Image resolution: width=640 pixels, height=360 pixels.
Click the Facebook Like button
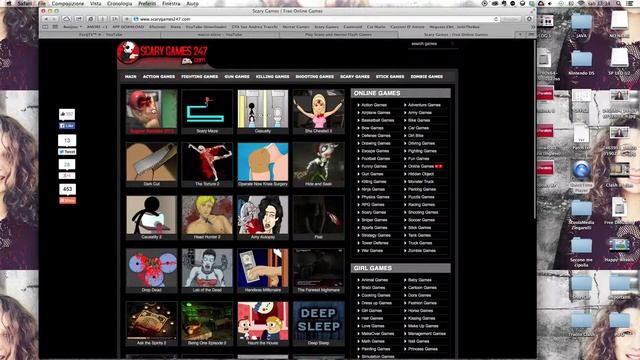click(67, 126)
